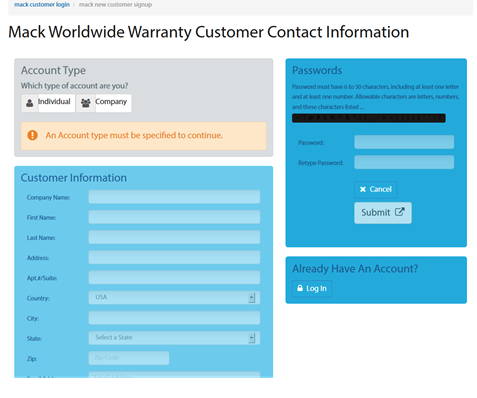Screen dimensions: 477x398
Task: Select the Company account type
Action: 104,103
